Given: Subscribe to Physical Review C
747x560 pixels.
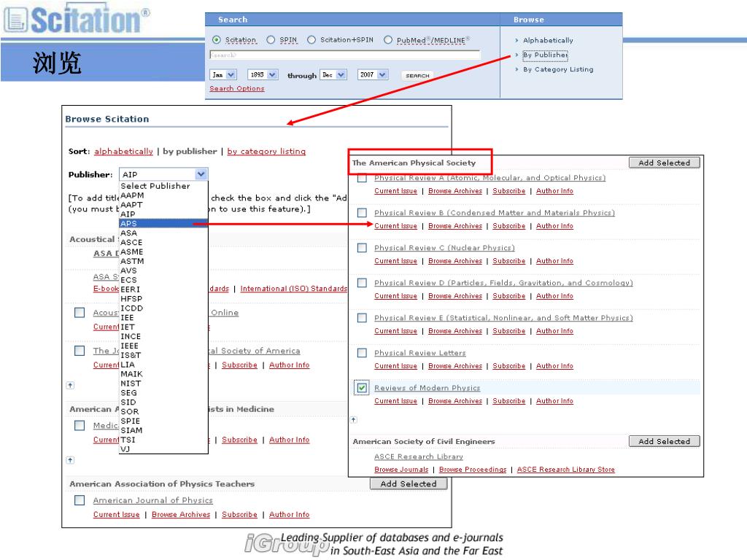Looking at the screenshot, I should [508, 261].
